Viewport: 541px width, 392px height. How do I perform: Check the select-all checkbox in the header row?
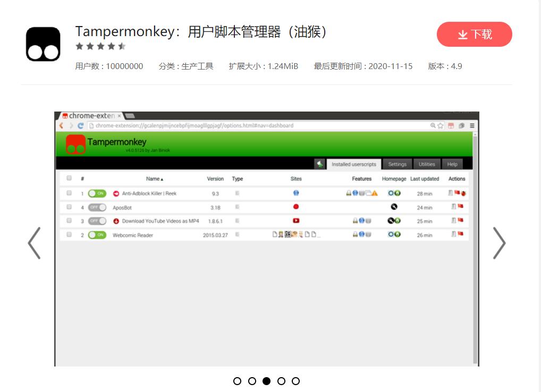[68, 177]
